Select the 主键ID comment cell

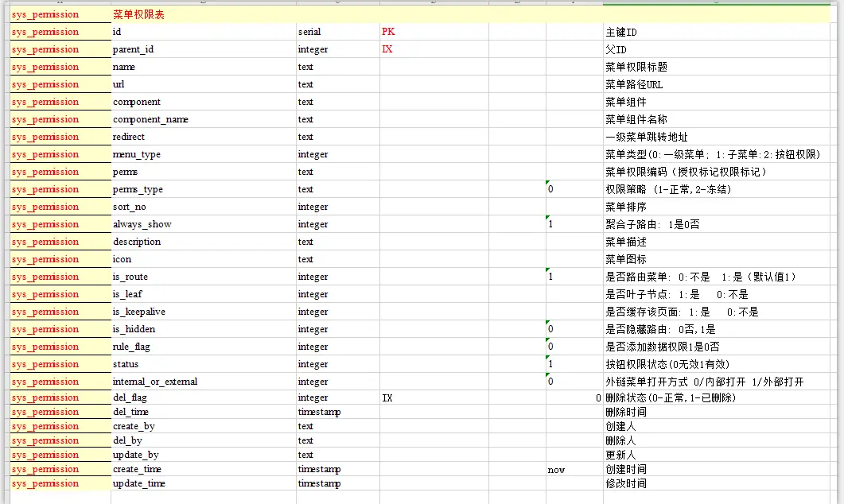(x=717, y=32)
